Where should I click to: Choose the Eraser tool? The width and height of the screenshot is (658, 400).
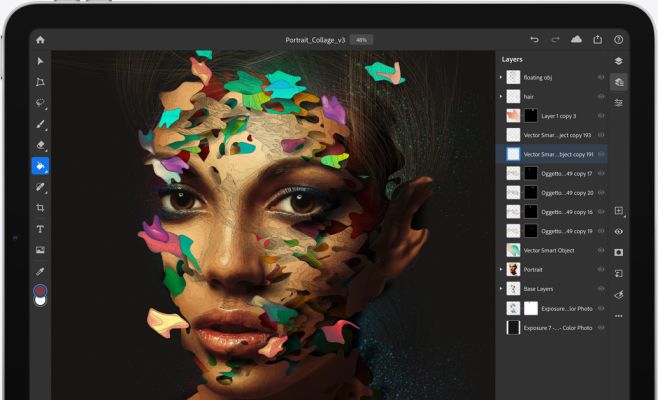click(x=40, y=145)
